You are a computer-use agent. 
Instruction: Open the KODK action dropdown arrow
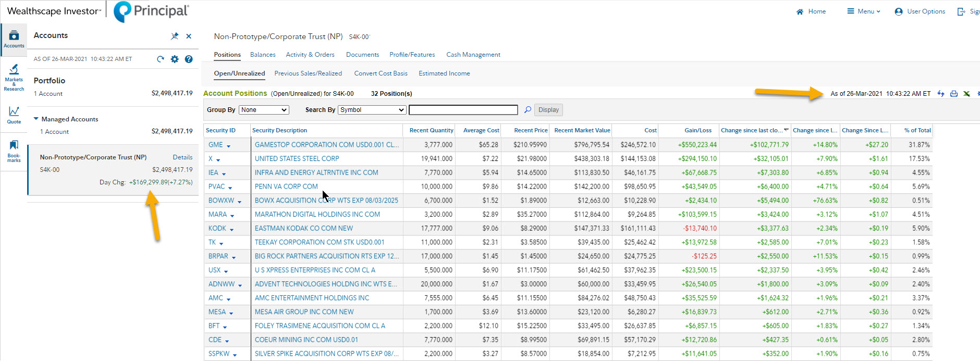pyautogui.click(x=231, y=230)
